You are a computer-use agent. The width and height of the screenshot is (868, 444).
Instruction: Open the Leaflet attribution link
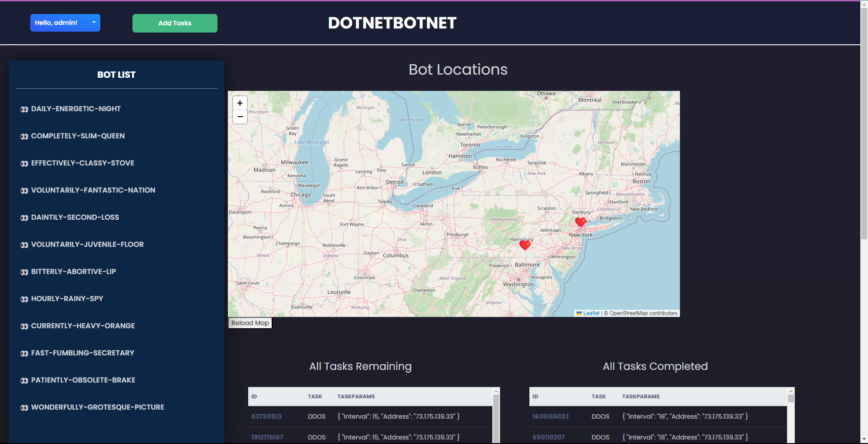[591, 313]
